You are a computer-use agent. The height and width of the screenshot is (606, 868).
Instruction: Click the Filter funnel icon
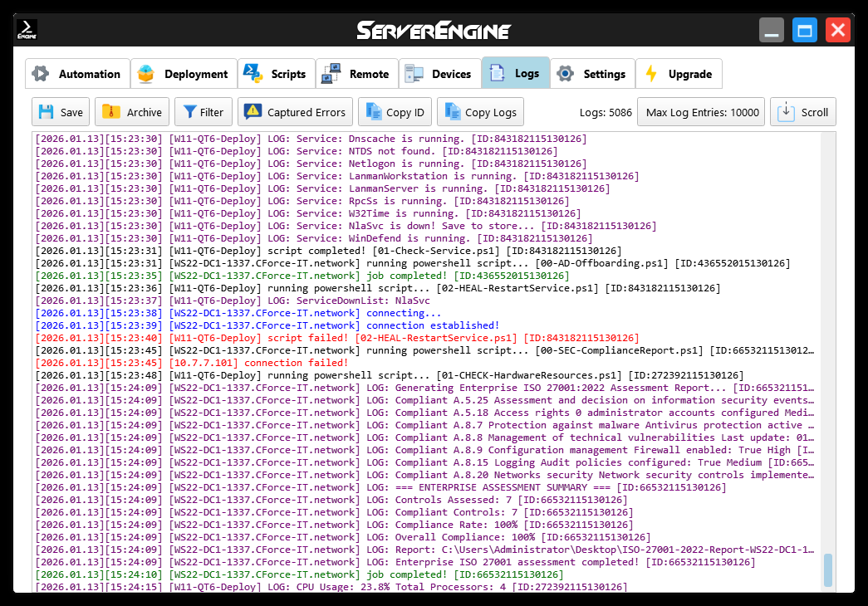click(x=190, y=112)
